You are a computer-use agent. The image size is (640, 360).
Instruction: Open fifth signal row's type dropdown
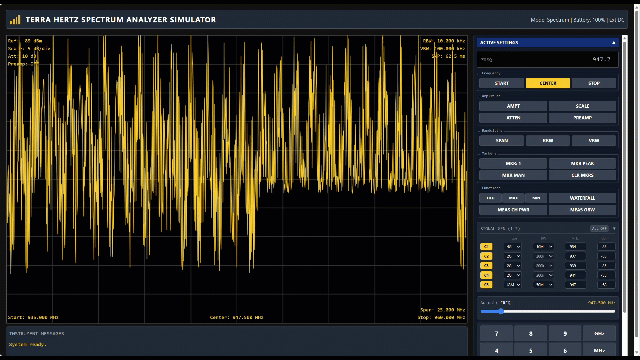click(x=513, y=285)
